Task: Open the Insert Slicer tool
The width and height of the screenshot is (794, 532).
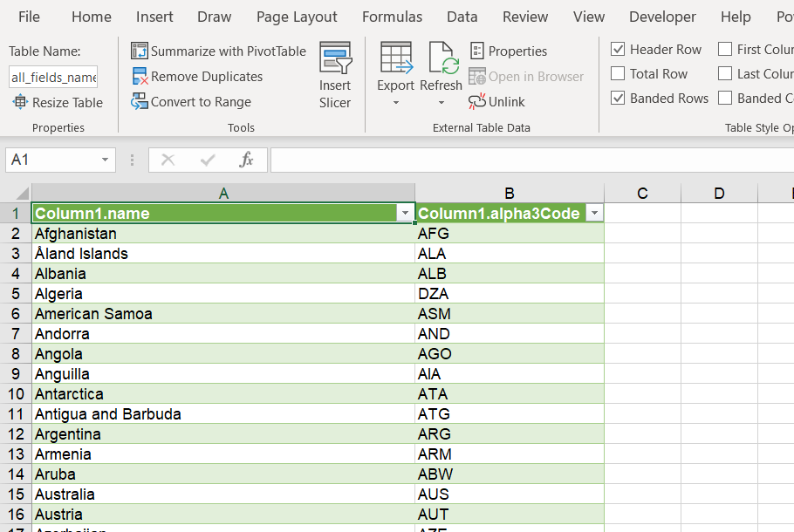Action: coord(335,75)
